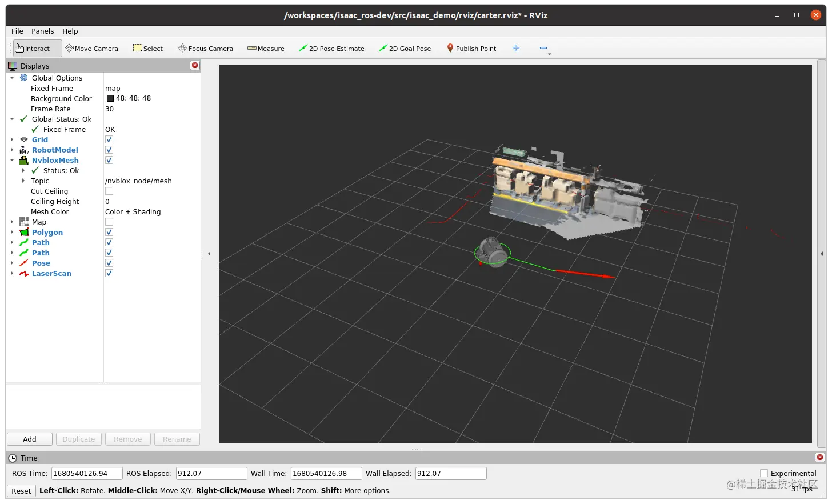Expand the Topic settings under NvbloxMesh

coord(22,181)
